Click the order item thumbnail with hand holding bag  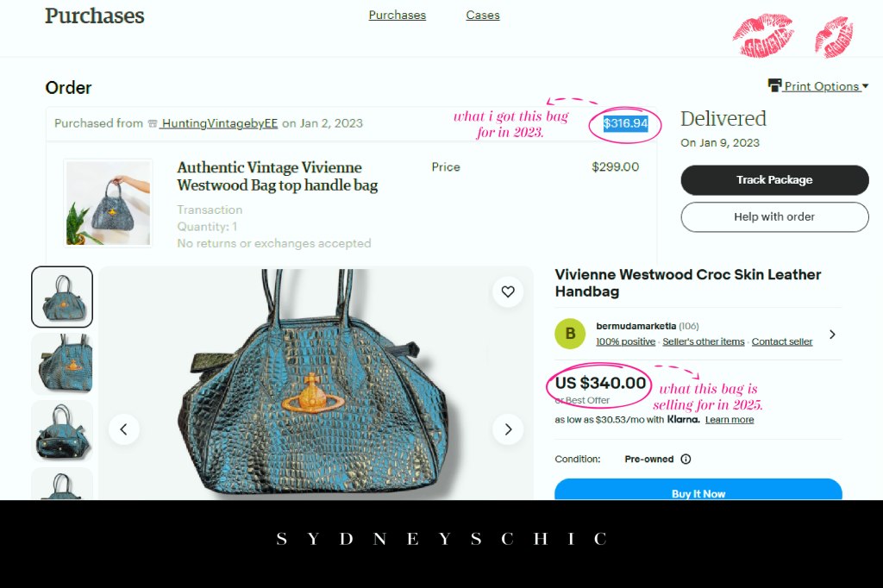tap(108, 203)
